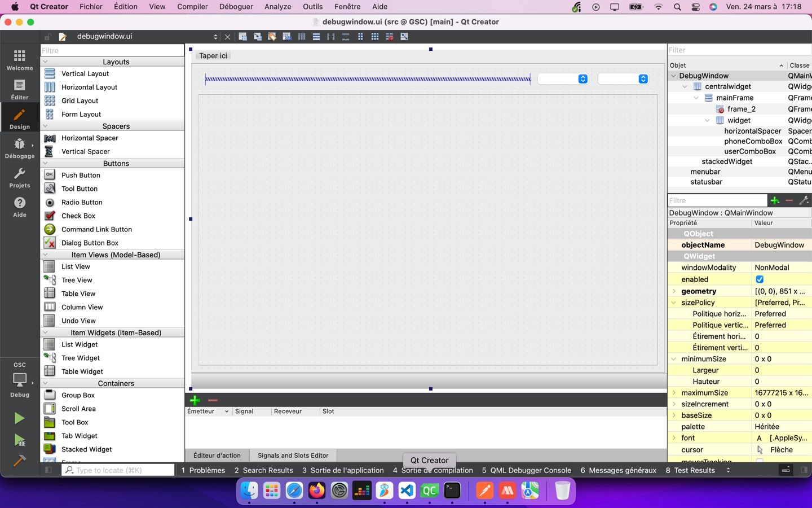
Task: Open the rightmost combo box on form
Action: coord(623,79)
